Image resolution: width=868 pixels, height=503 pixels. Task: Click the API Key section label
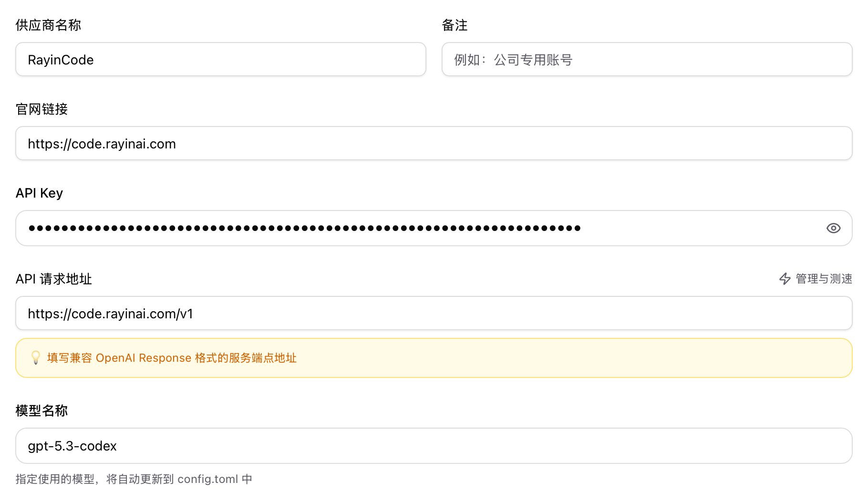tap(39, 193)
